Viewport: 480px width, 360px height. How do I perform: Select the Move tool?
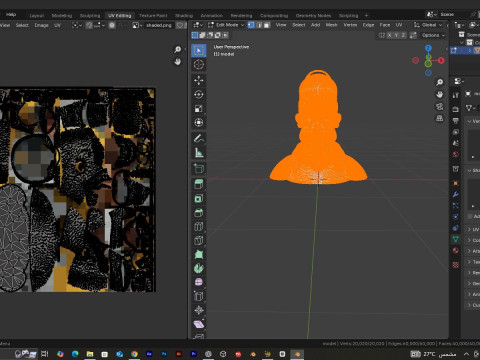click(x=199, y=80)
